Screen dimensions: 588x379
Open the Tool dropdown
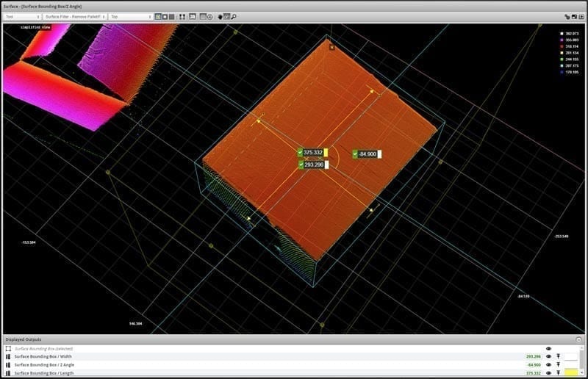click(21, 16)
